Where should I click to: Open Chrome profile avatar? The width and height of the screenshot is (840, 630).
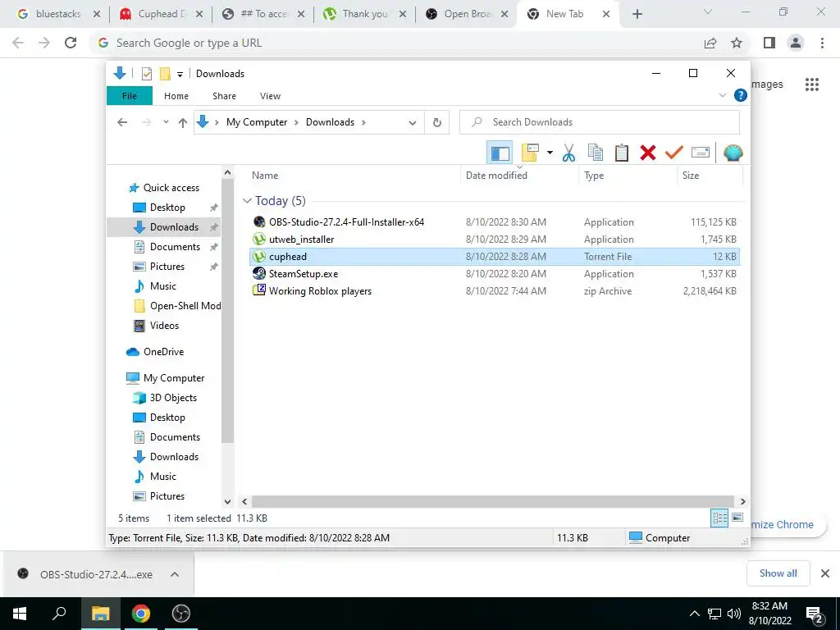[796, 43]
